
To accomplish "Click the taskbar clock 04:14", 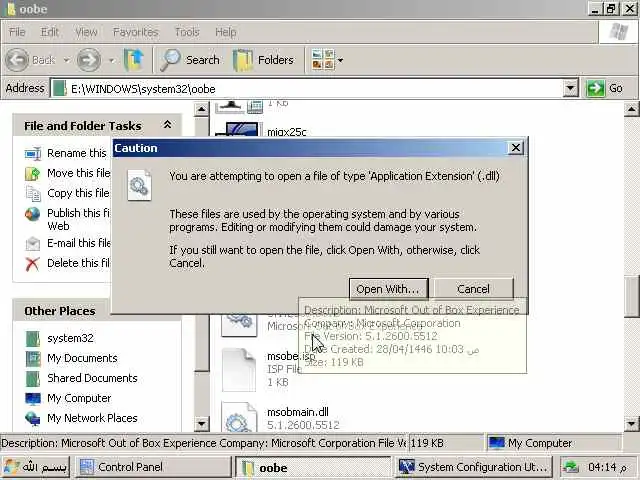I will tap(607, 467).
